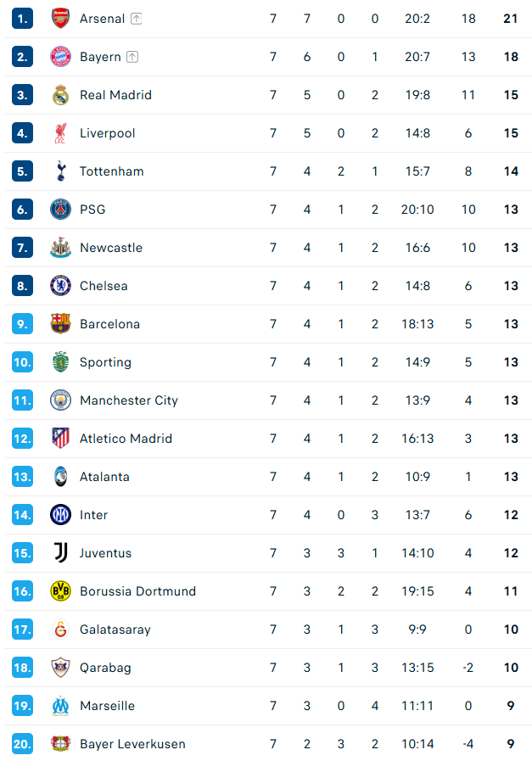The height and width of the screenshot is (761, 532).
Task: Open the Atletico Madrid team page
Action: [126, 439]
